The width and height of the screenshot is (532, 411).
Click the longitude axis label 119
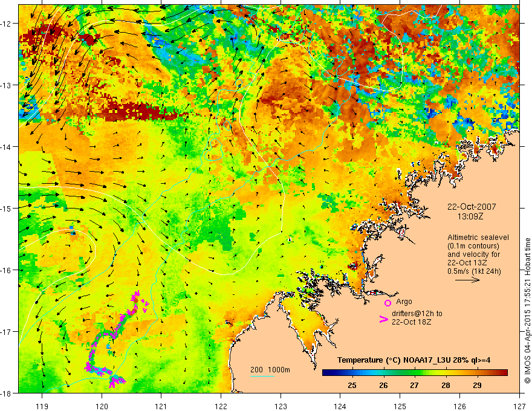click(42, 406)
